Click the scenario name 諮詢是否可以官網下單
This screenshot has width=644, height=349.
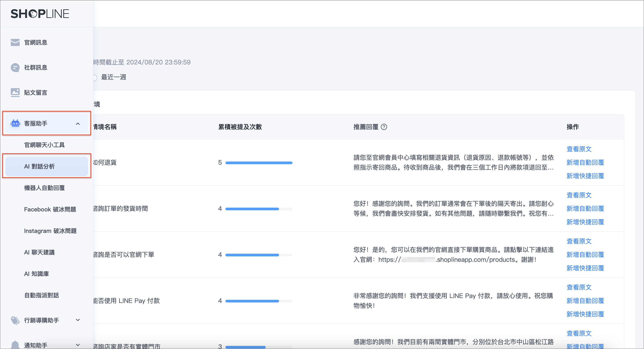click(x=123, y=255)
